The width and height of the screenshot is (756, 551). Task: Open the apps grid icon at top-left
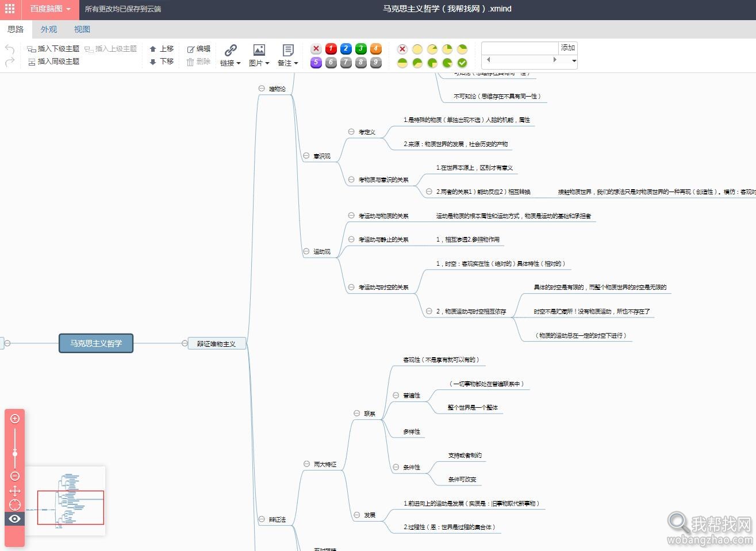[x=10, y=9]
